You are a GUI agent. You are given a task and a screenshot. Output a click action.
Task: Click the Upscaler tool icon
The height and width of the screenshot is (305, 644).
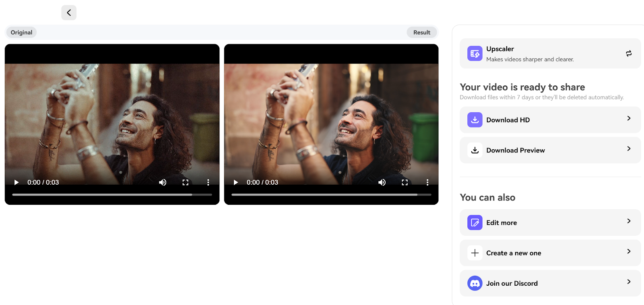(475, 54)
